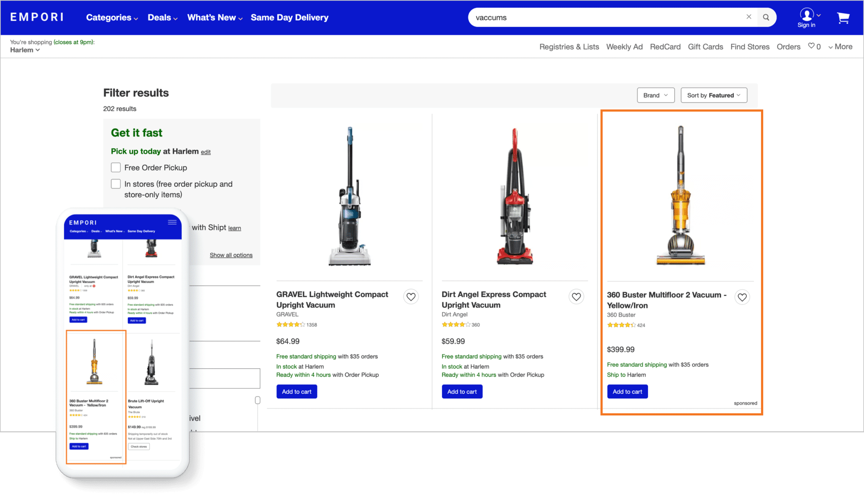Viewport: 864px width, 504px height.
Task: Click GRAVEL vacuum product image
Action: (x=350, y=196)
